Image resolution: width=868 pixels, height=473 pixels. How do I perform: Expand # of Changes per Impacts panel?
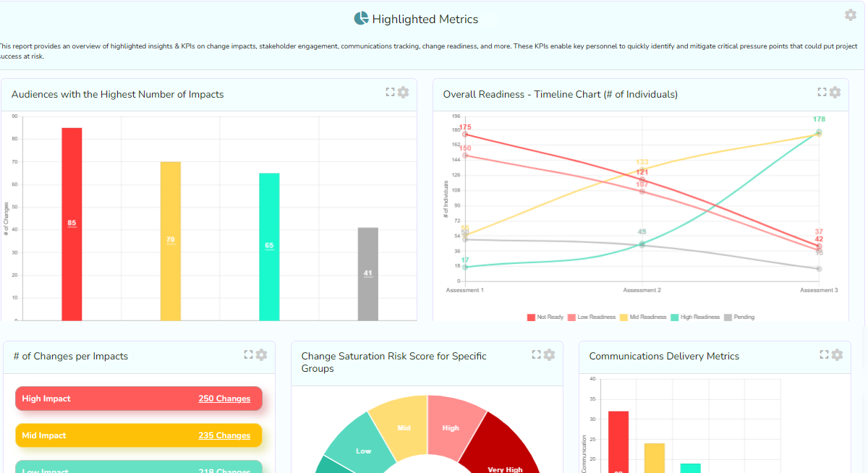[249, 354]
